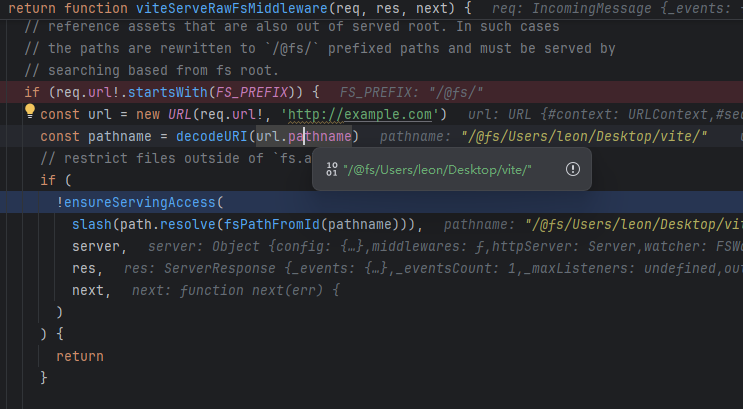Click the 'return' keyword inside the if block
Screen dimensions: 743x409
pyautogui.click(x=79, y=356)
